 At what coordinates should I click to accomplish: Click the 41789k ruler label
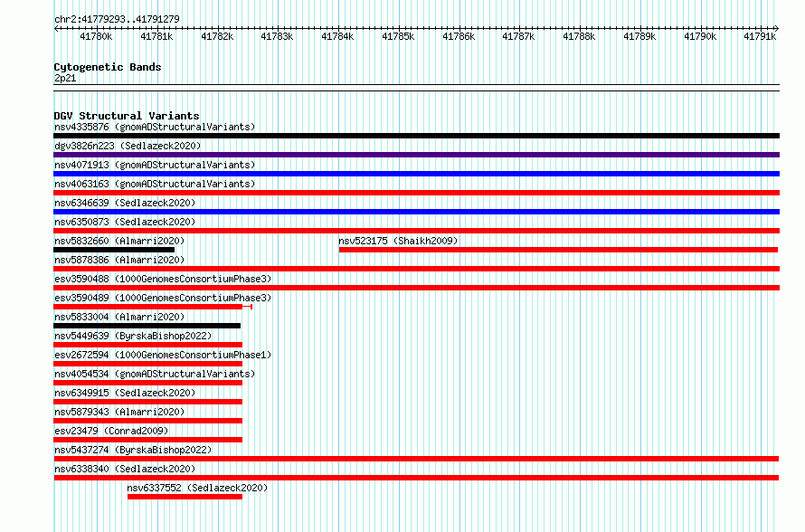pos(639,36)
